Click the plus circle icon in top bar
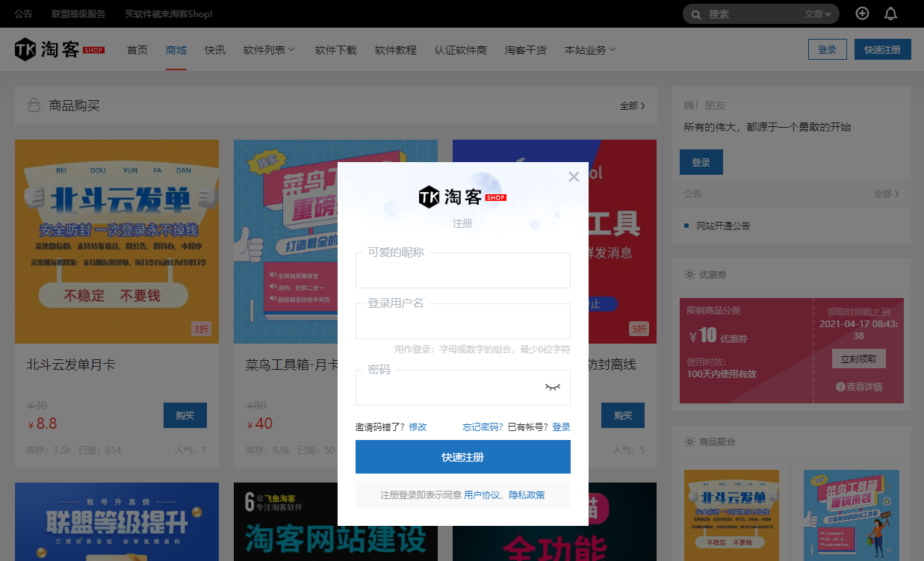924x561 pixels. (x=862, y=13)
